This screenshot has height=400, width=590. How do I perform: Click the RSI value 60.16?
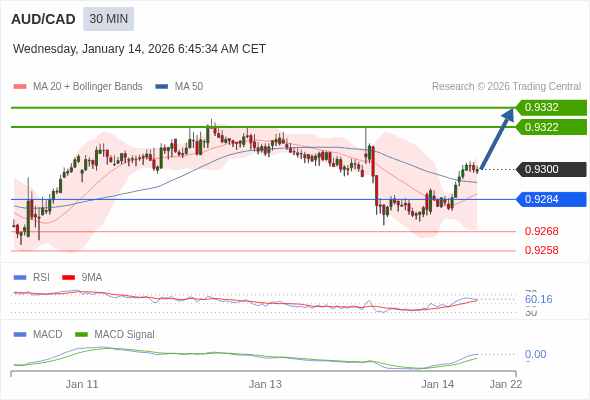(538, 300)
